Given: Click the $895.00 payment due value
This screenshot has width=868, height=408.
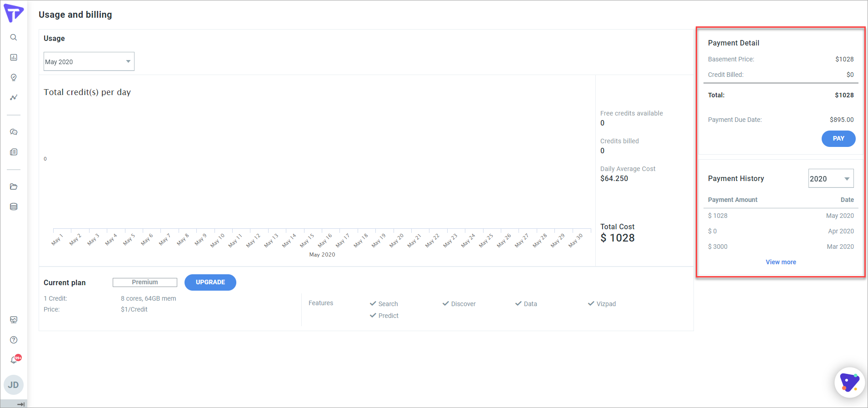Looking at the screenshot, I should click(x=842, y=120).
